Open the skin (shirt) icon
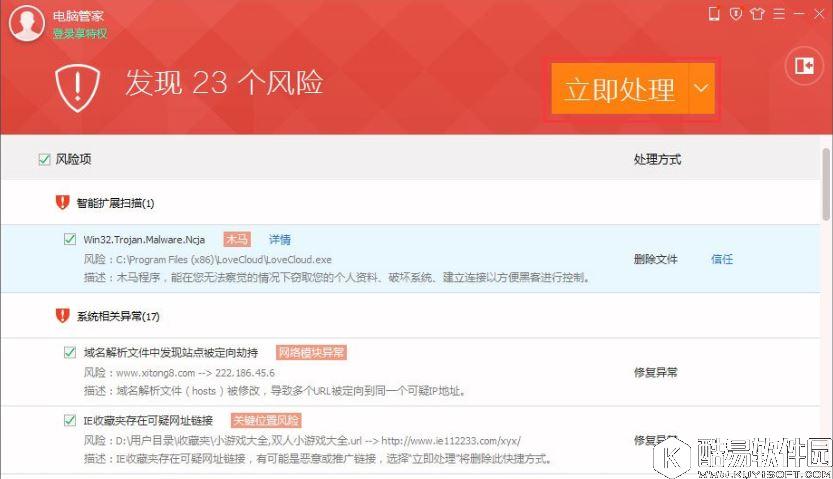Viewport: 833px width, 479px height. 757,14
